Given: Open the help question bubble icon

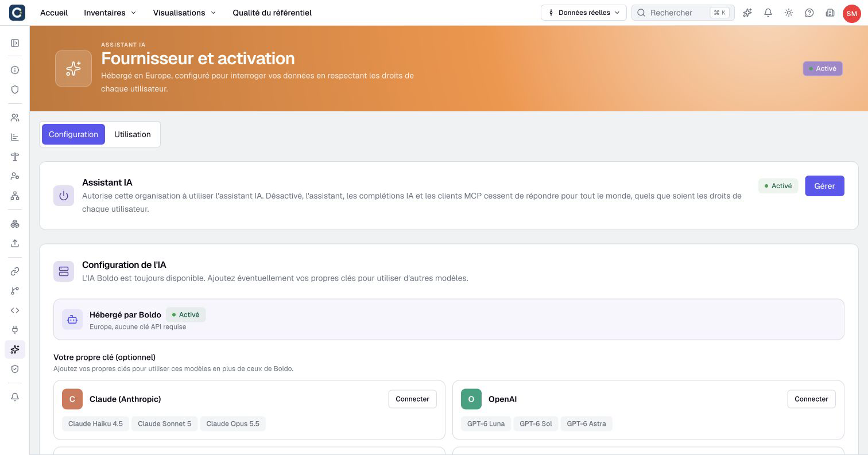Looking at the screenshot, I should coord(809,13).
